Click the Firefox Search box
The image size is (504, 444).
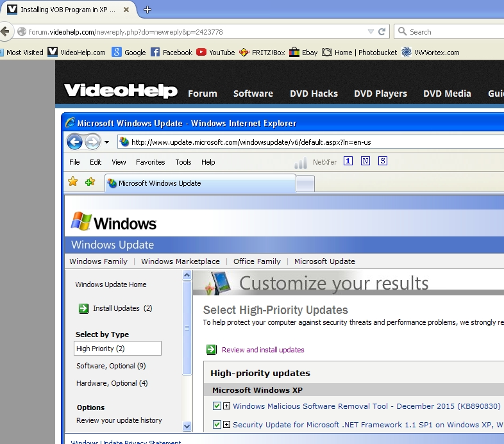450,31
